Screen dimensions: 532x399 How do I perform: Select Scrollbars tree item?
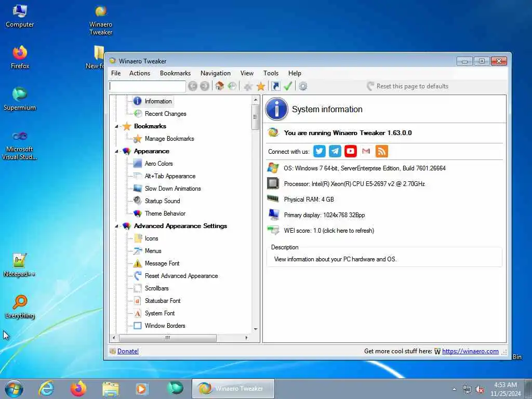point(156,288)
